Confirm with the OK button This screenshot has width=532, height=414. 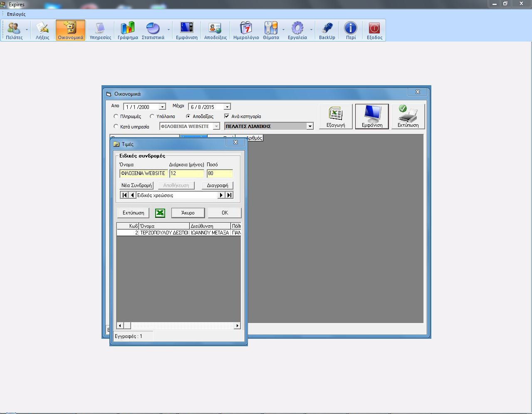point(224,212)
